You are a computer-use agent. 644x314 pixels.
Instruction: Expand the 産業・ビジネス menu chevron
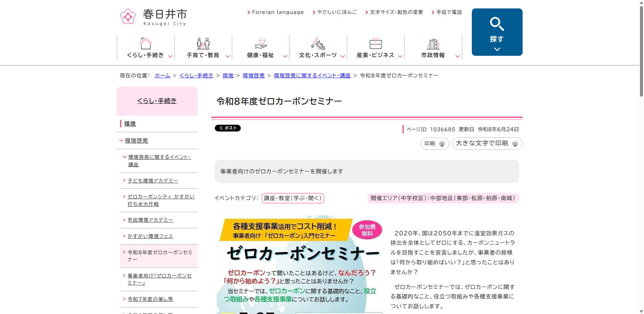tap(400, 56)
